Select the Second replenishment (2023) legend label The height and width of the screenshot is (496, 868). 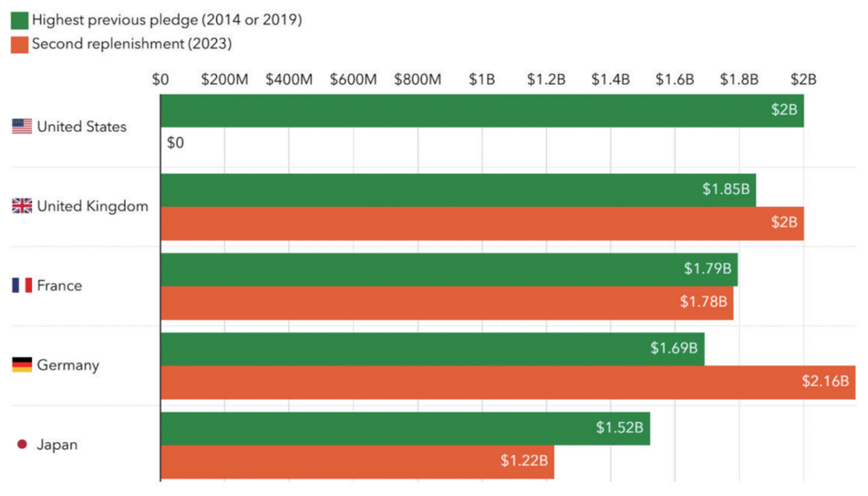click(x=132, y=43)
